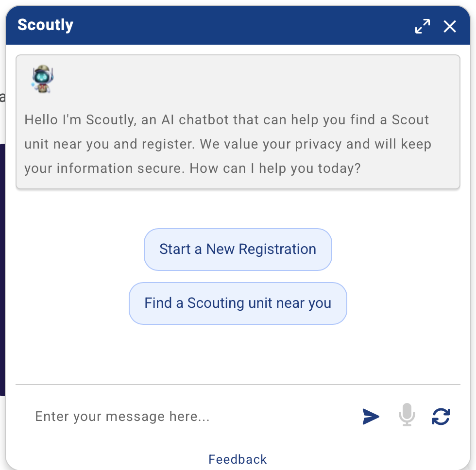Start a New Registration
The width and height of the screenshot is (476, 470).
[x=238, y=250]
